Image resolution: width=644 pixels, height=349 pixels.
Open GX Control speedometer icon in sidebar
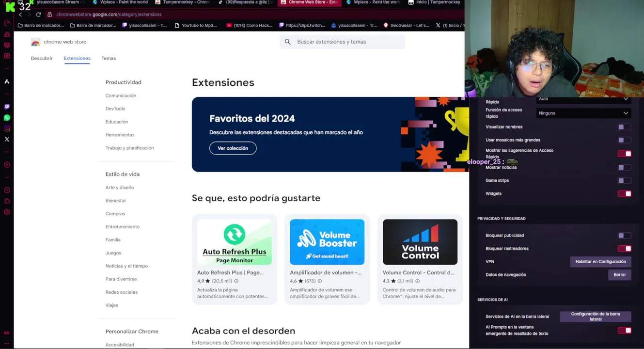[x=7, y=23]
